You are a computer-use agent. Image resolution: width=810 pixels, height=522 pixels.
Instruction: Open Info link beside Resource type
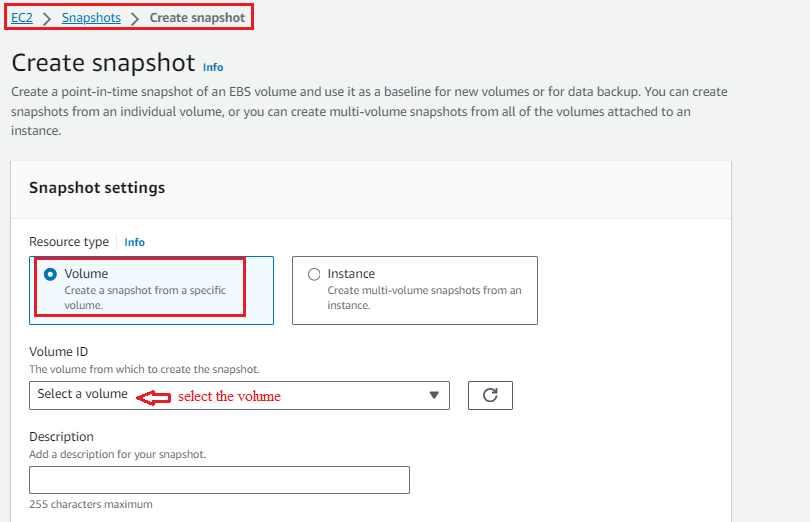[134, 242]
